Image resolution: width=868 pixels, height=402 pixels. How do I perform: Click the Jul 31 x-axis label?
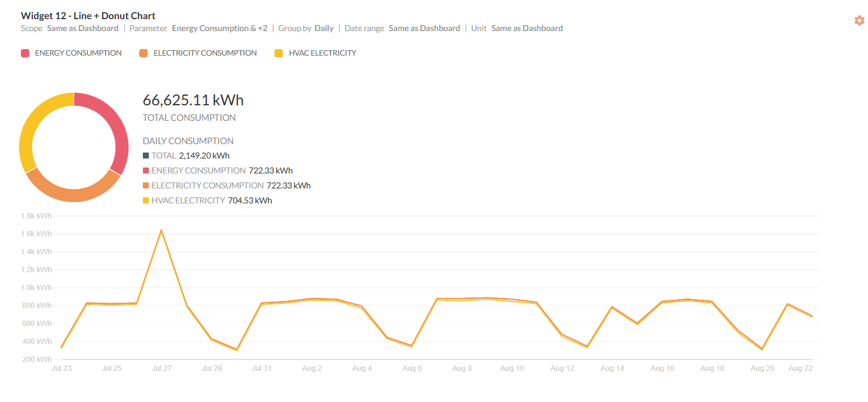(x=262, y=368)
